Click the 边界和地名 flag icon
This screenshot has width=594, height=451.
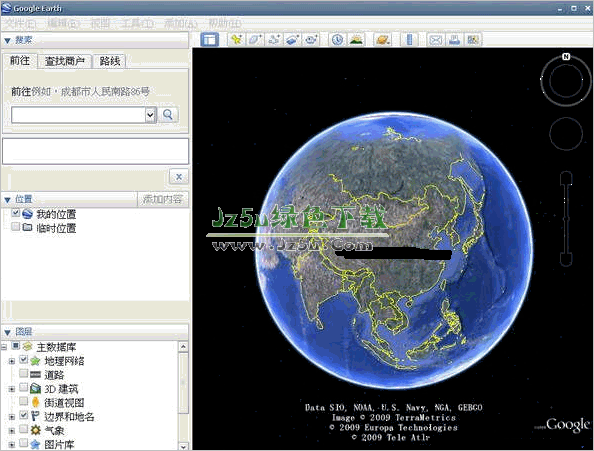[x=35, y=416]
